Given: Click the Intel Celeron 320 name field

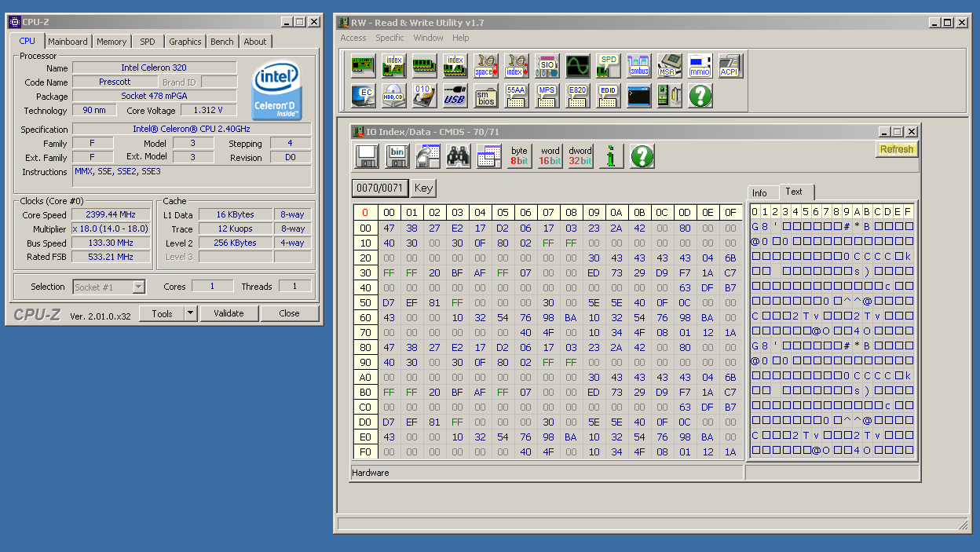Looking at the screenshot, I should 154,68.
